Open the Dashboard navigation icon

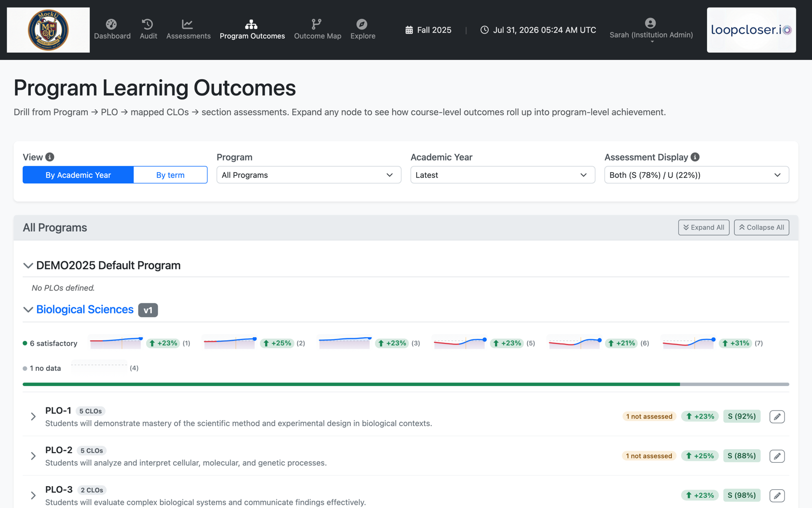(x=111, y=24)
